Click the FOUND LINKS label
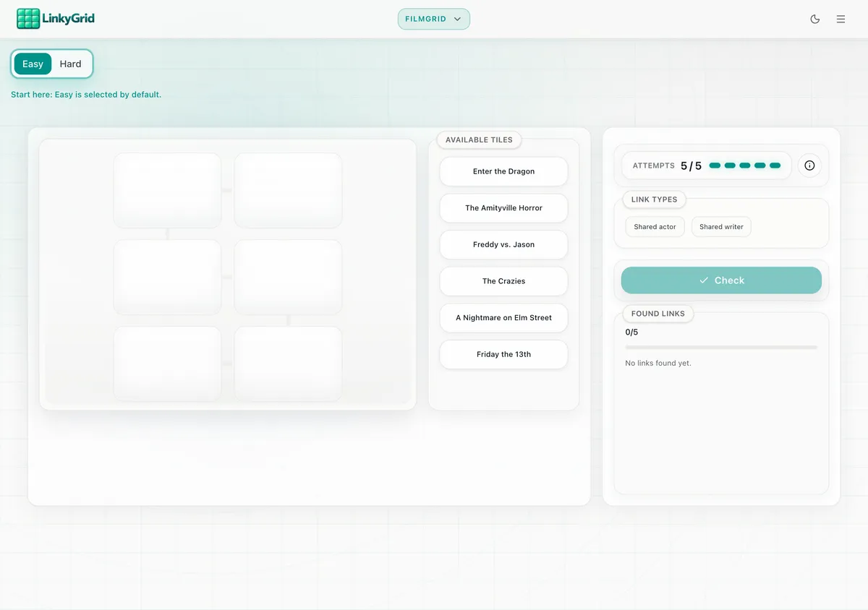This screenshot has height=610, width=868. 658,314
